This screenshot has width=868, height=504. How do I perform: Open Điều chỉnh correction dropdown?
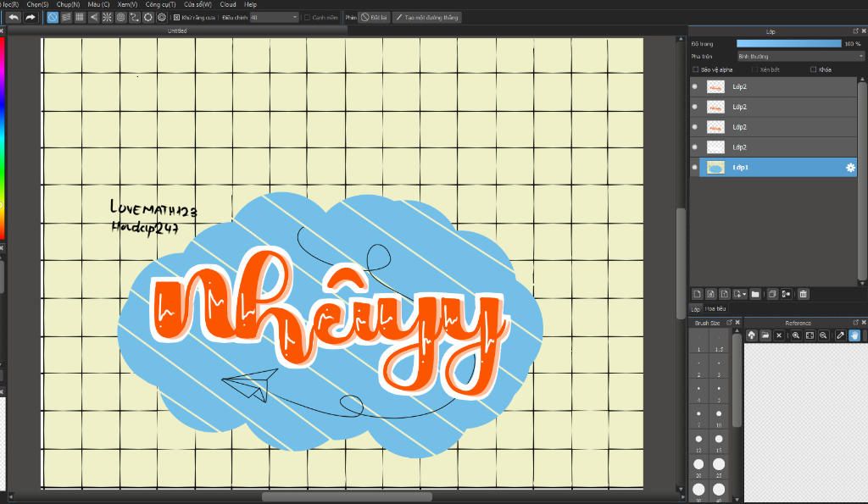[x=274, y=18]
